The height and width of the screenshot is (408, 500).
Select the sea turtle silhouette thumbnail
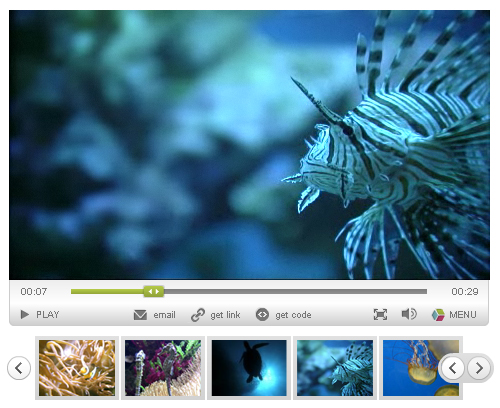pos(249,368)
